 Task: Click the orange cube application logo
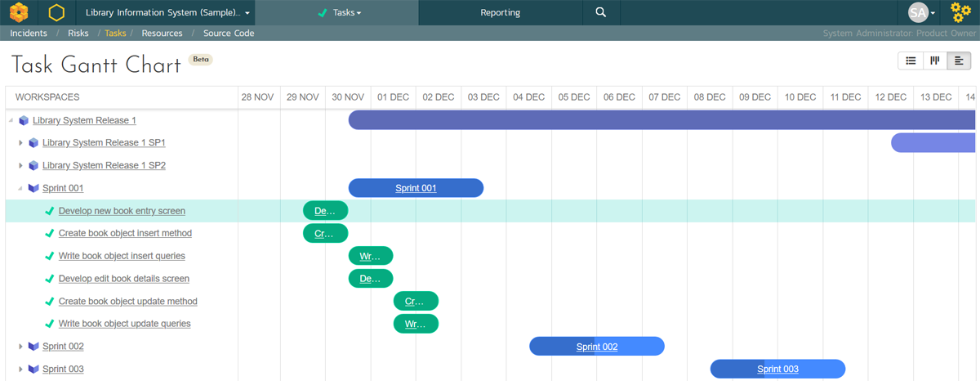pyautogui.click(x=19, y=13)
